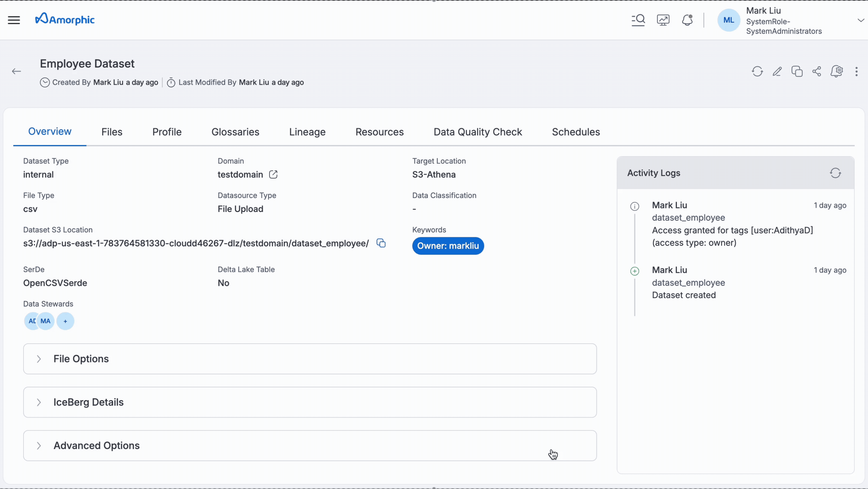Refresh the Employee Dataset with the sync icon
The width and height of the screenshot is (868, 489).
pos(757,71)
